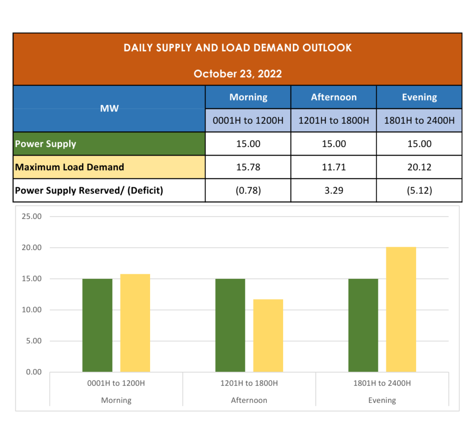Select the 3.29 afternoon reserve cell
Screen dimensions: 476x448
tap(334, 191)
